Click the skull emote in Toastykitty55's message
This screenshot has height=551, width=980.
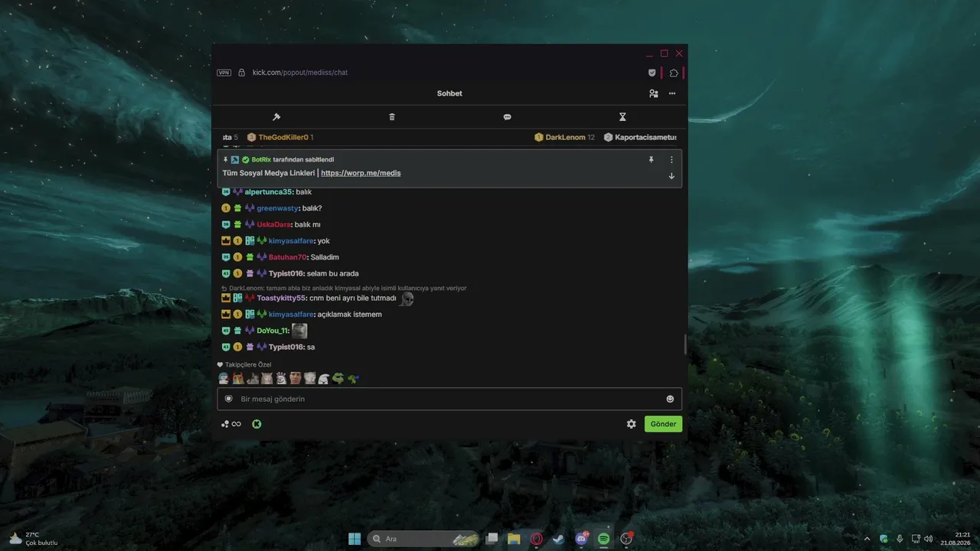click(x=407, y=298)
